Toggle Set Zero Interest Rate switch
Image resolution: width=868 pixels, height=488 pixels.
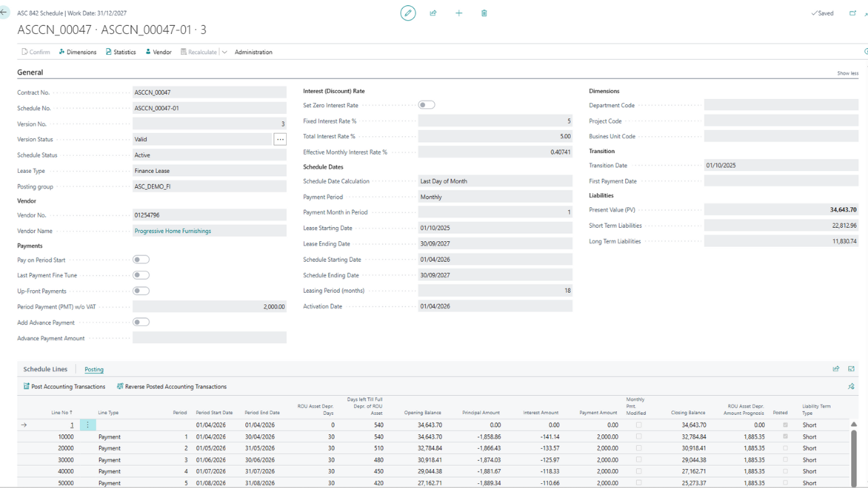427,105
